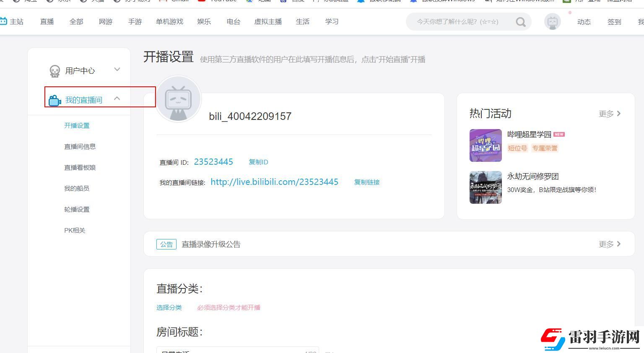Expand the 用户中心 section chevron
The width and height of the screenshot is (644, 353).
(117, 70)
